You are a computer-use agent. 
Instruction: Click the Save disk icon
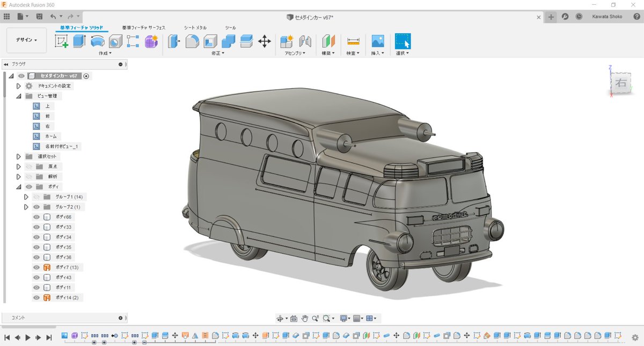[39, 17]
